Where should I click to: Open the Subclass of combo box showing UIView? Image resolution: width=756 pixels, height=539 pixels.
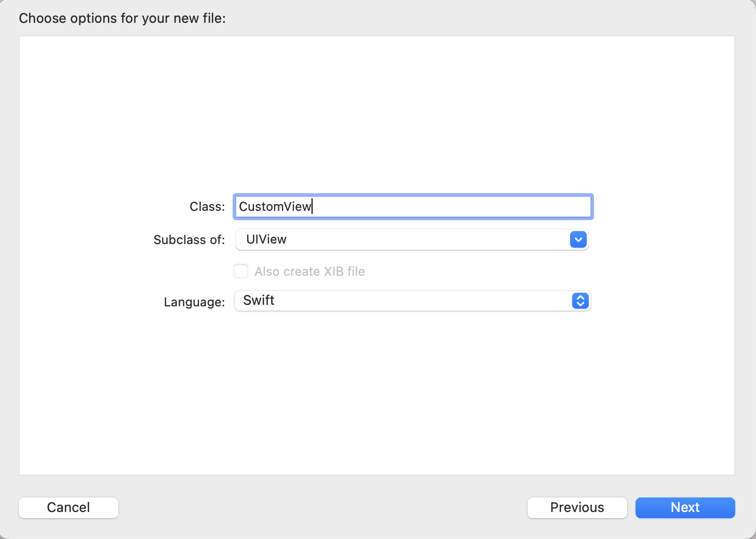tap(405, 239)
